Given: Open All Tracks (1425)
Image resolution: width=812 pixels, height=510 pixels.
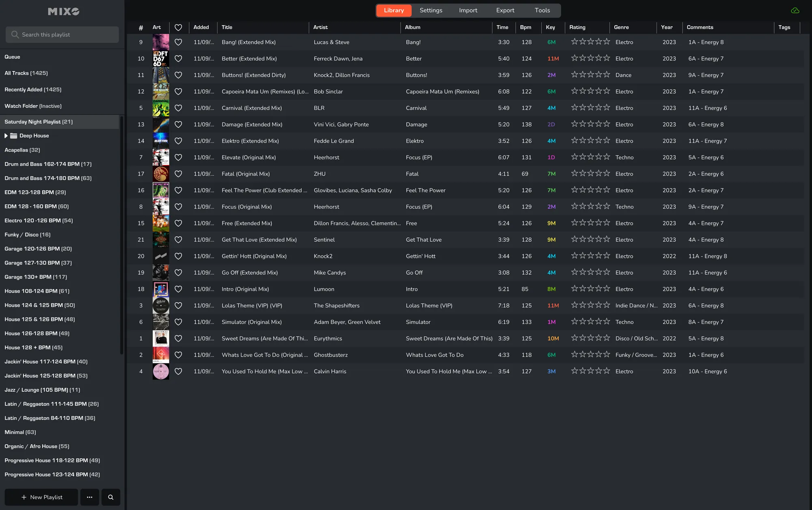Looking at the screenshot, I should (x=26, y=73).
